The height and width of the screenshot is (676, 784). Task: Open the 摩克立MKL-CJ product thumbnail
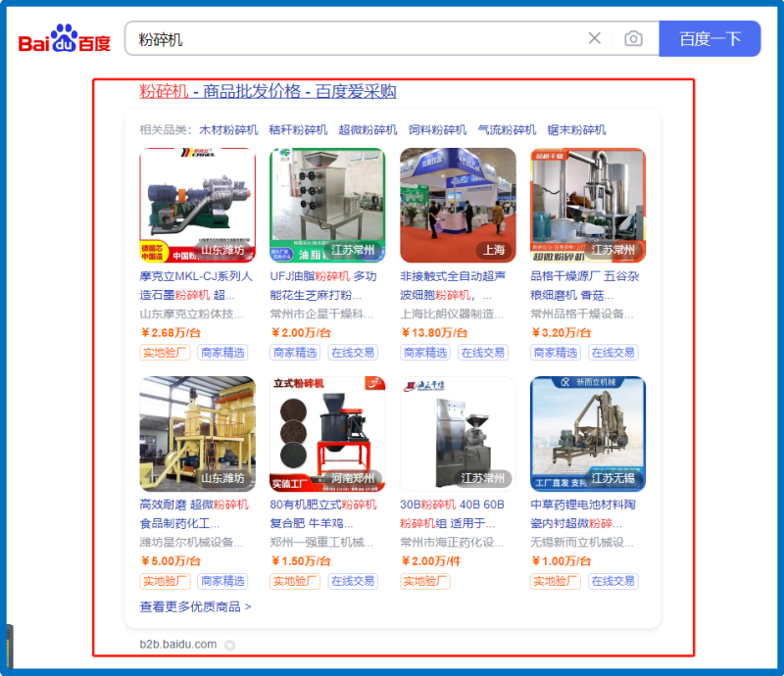point(197,205)
